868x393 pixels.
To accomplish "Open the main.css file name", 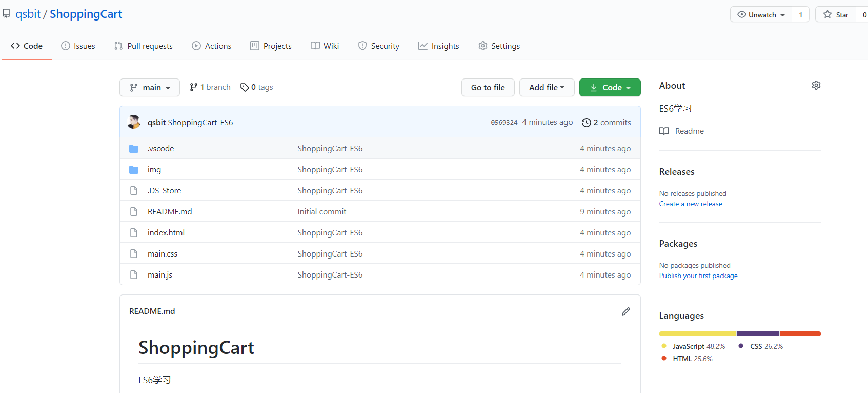I will click(163, 254).
